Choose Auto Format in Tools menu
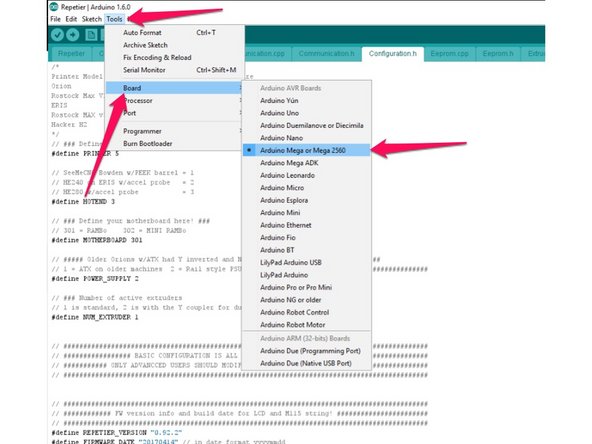The height and width of the screenshot is (444, 592). 174,32
